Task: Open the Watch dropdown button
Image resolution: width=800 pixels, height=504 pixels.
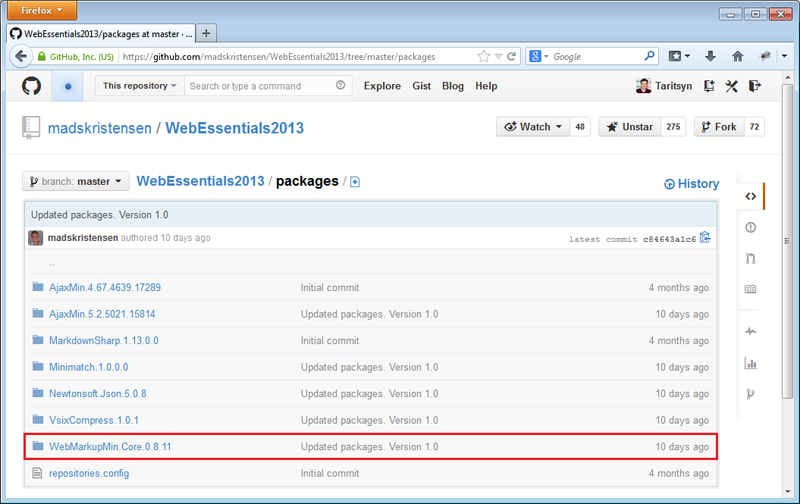Action: pyautogui.click(x=533, y=127)
